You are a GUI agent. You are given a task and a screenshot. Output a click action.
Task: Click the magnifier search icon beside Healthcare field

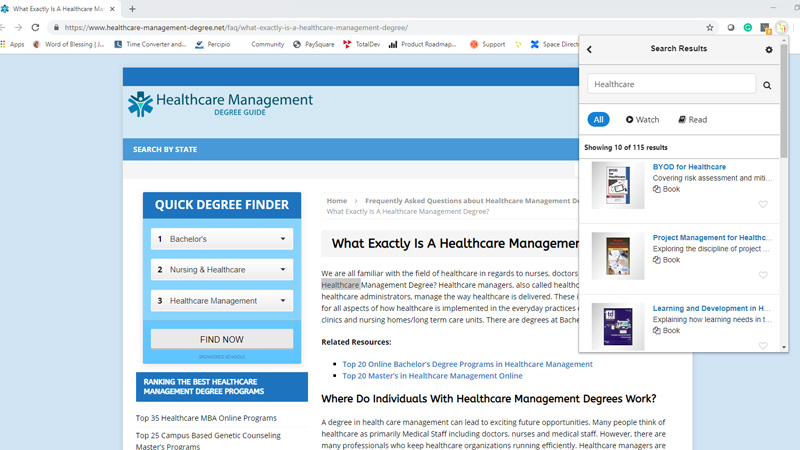(x=767, y=85)
